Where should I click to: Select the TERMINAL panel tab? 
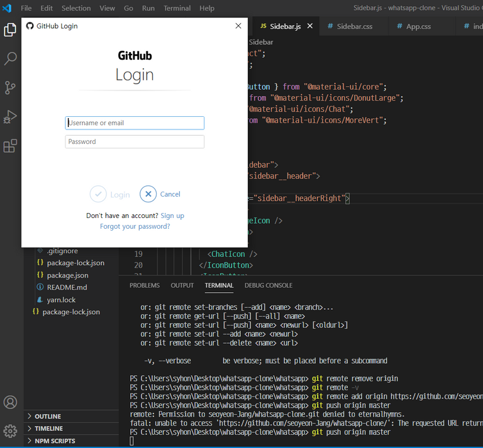click(x=219, y=285)
